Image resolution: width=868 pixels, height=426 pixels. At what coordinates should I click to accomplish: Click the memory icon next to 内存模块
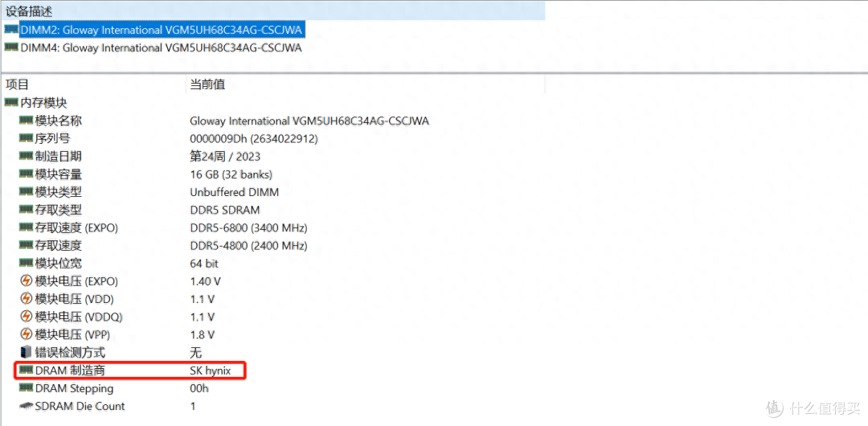pyautogui.click(x=11, y=102)
